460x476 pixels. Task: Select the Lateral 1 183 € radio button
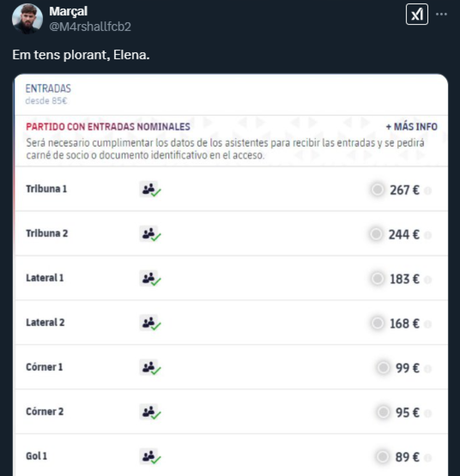[x=377, y=279]
